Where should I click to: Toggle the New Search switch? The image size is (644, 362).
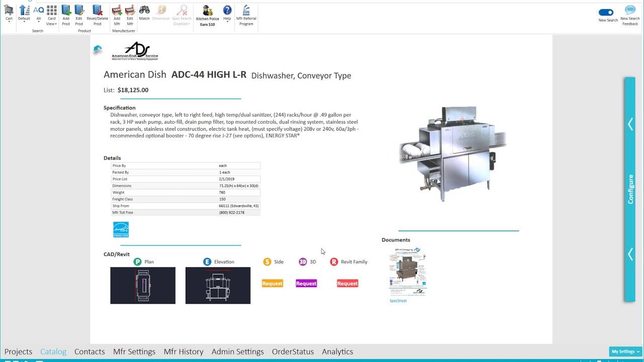point(606,12)
